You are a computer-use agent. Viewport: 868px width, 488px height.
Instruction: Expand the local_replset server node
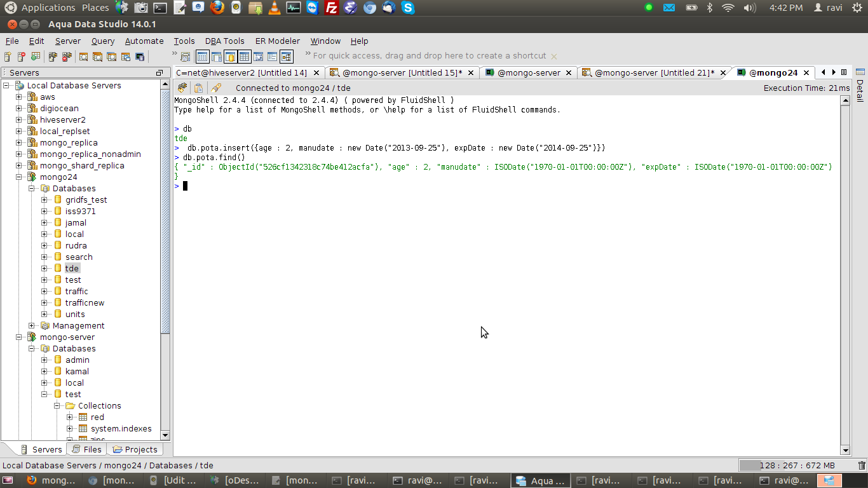point(19,132)
